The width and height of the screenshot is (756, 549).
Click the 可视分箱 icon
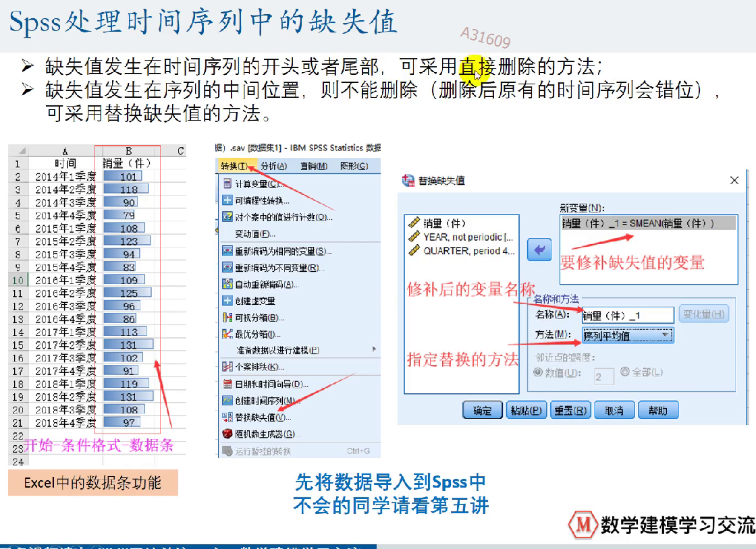[x=227, y=317]
